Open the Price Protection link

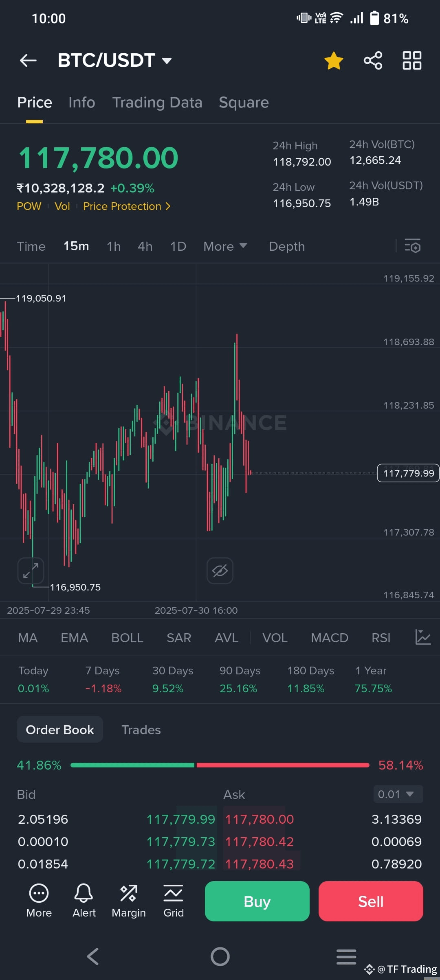127,206
